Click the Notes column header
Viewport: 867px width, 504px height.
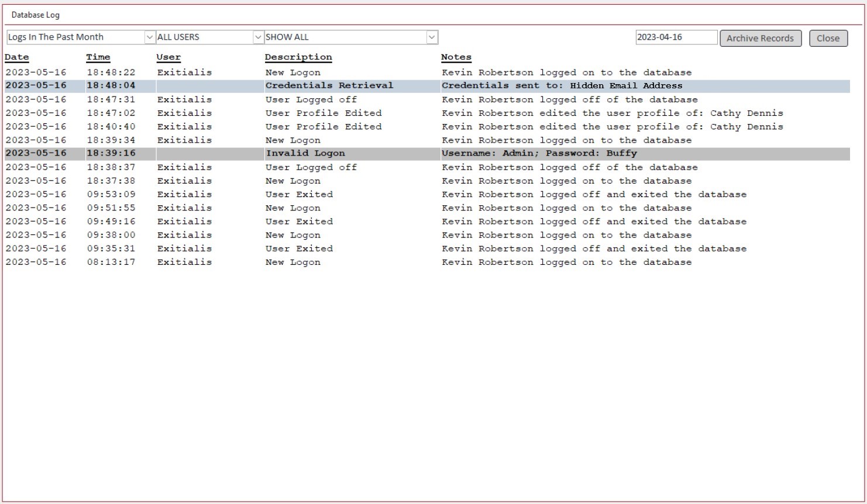(x=456, y=57)
